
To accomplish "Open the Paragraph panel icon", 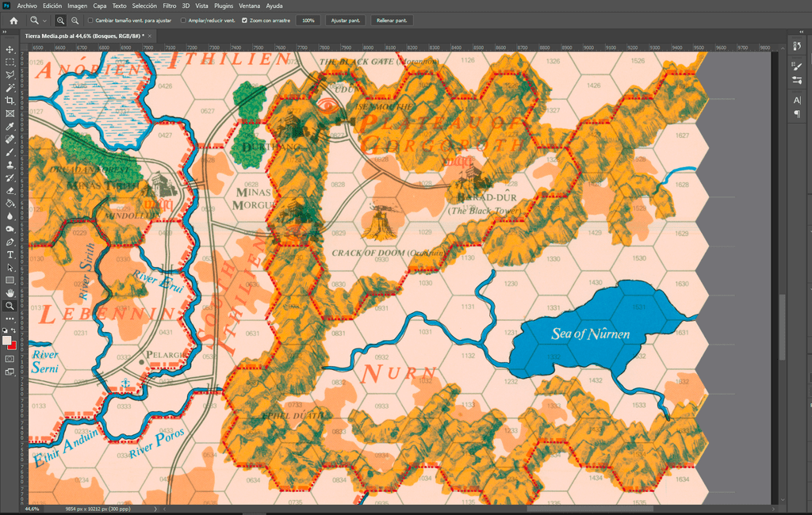I will (x=797, y=114).
